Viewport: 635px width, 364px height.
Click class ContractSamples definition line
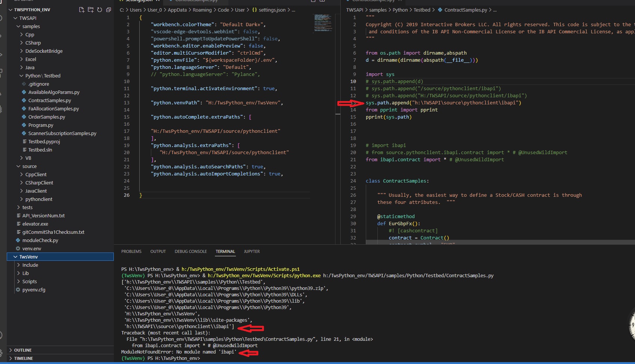coord(397,181)
